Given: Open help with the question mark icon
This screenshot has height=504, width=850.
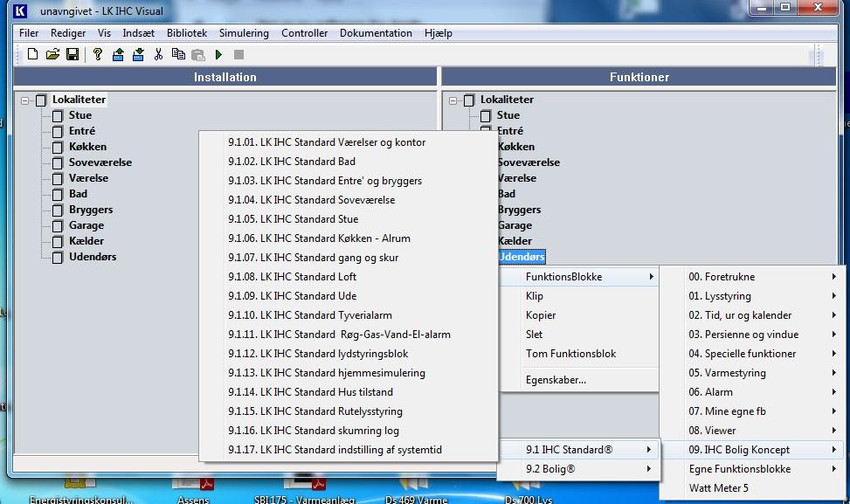Looking at the screenshot, I should click(x=98, y=54).
